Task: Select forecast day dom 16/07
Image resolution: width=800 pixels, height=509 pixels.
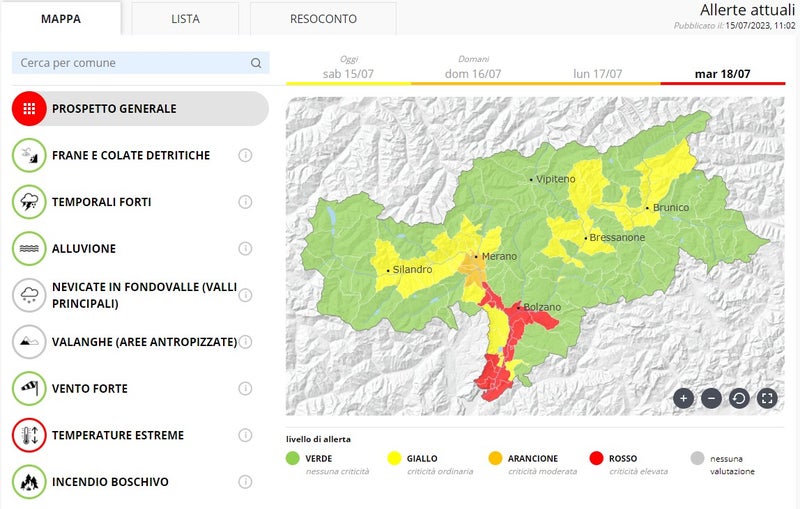Action: [x=473, y=73]
